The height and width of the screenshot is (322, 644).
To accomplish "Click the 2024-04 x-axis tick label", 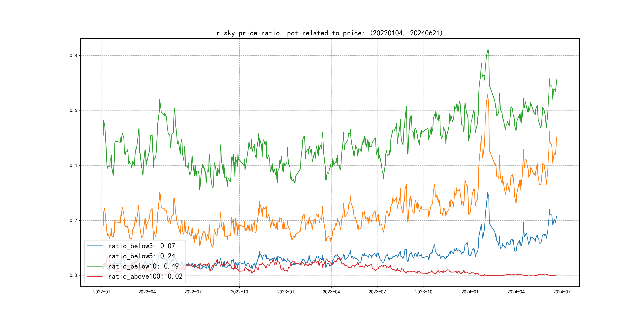I will pos(516,292).
